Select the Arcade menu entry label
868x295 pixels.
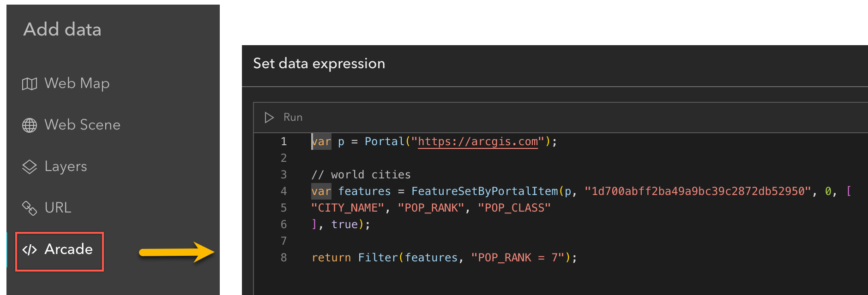(x=69, y=249)
